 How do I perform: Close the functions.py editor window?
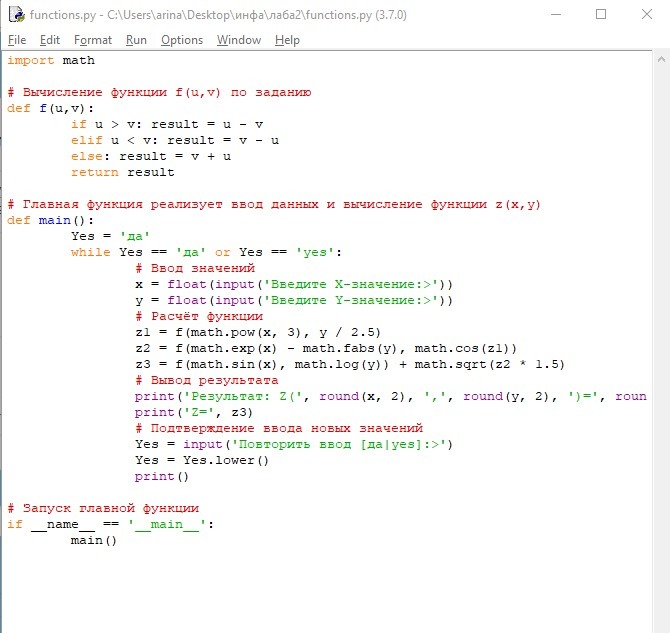pyautogui.click(x=647, y=15)
